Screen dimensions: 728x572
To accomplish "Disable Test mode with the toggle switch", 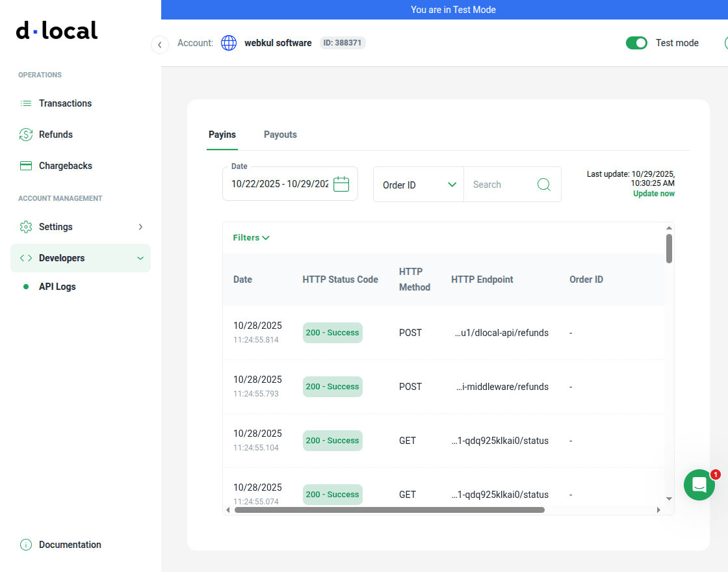I will (x=636, y=42).
